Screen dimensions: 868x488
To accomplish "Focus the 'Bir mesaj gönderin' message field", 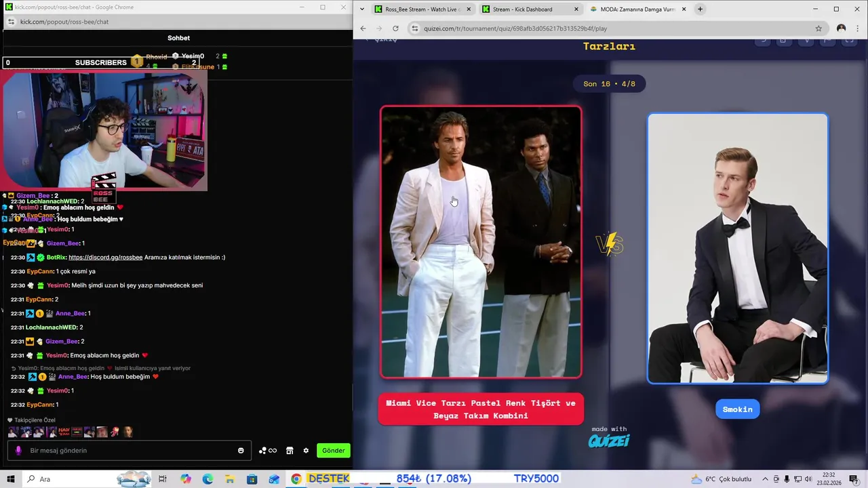I will tap(129, 451).
